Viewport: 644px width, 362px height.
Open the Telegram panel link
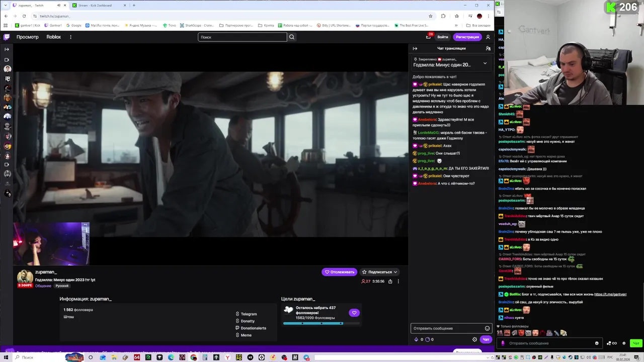pyautogui.click(x=246, y=314)
